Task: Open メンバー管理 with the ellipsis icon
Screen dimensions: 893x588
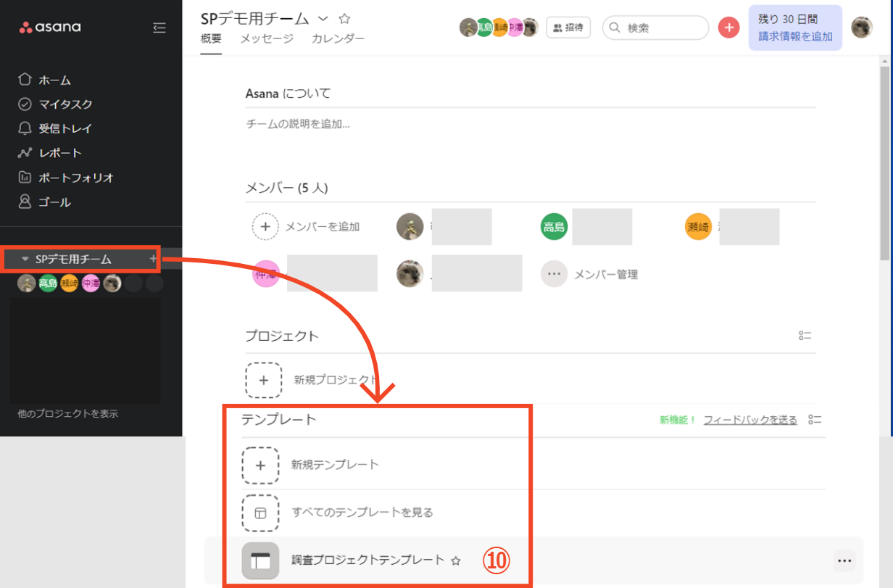Action: 555,274
